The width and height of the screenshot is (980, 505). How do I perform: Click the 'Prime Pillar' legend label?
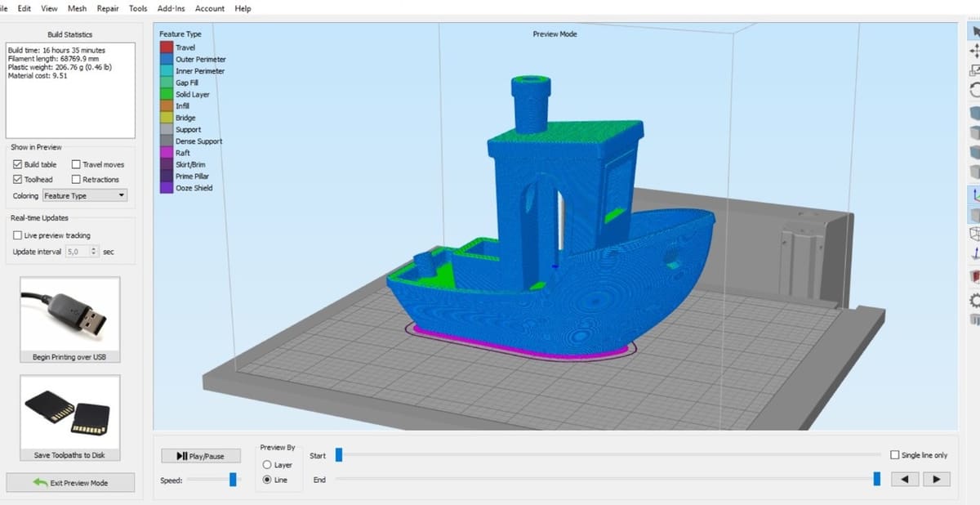click(194, 176)
